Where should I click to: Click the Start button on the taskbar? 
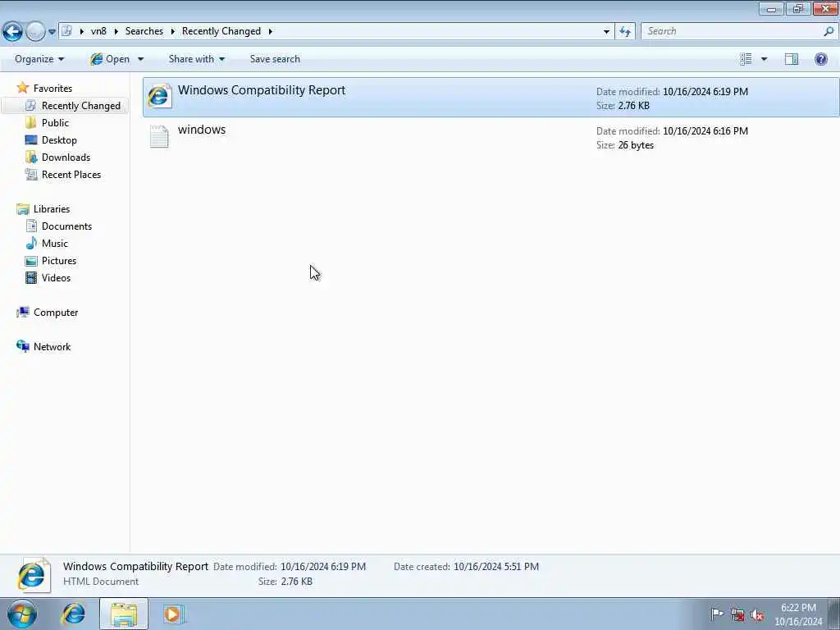22,614
